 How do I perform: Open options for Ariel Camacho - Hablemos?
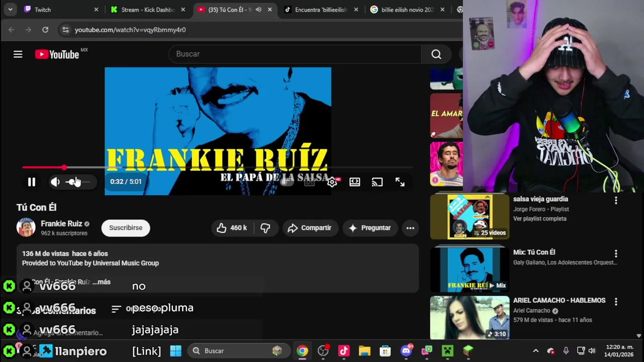616,301
